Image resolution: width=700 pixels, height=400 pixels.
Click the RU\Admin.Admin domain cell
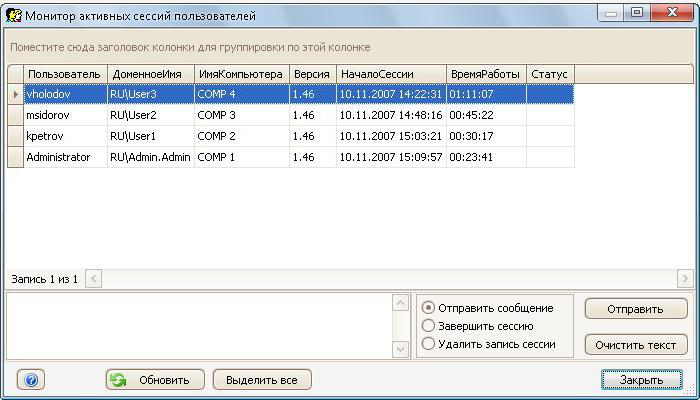click(151, 157)
